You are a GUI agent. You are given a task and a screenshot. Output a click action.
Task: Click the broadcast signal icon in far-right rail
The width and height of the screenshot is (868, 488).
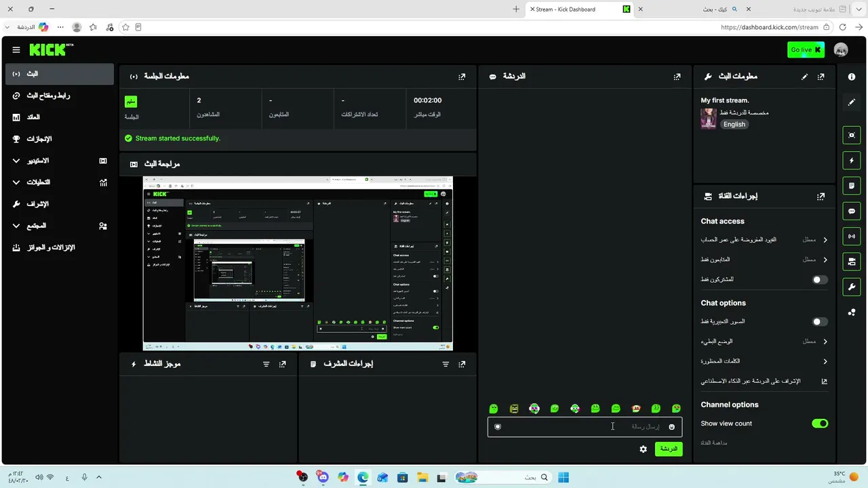[852, 236]
